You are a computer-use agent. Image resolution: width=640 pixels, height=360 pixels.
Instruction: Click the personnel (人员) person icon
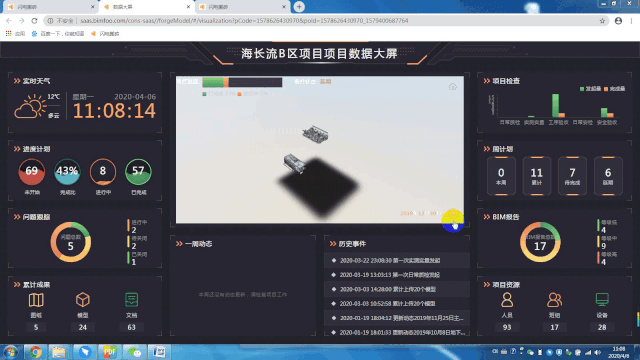(507, 300)
